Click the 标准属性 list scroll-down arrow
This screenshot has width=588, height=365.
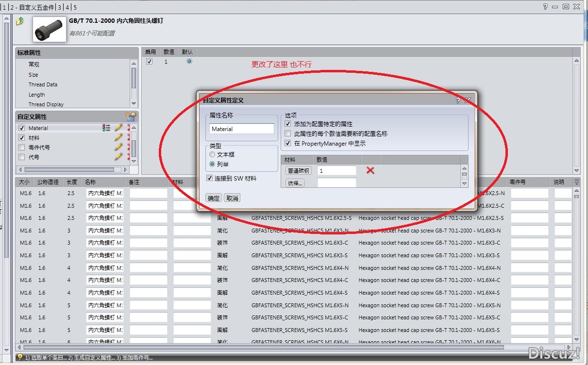[x=134, y=104]
